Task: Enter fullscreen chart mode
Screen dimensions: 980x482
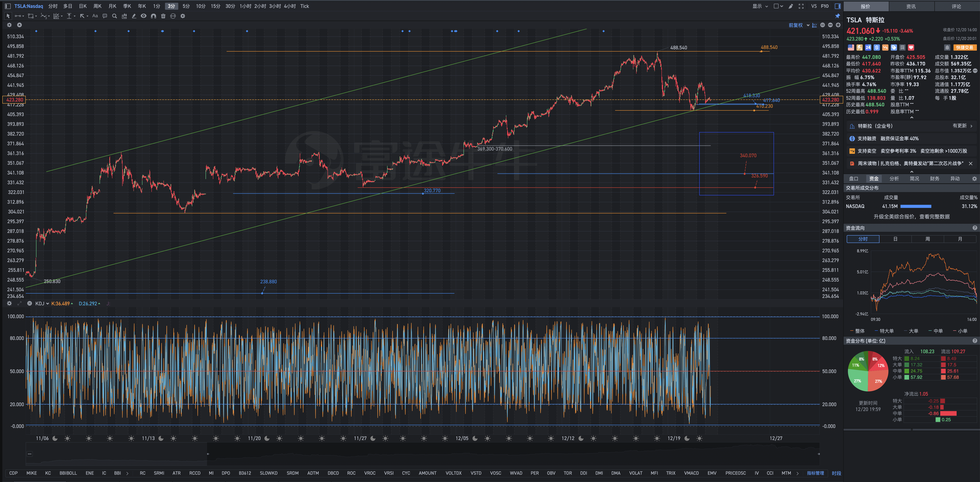Action: tap(801, 6)
